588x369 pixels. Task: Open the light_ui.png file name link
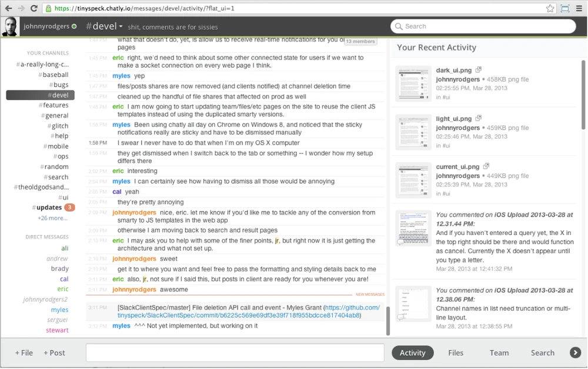(x=454, y=118)
